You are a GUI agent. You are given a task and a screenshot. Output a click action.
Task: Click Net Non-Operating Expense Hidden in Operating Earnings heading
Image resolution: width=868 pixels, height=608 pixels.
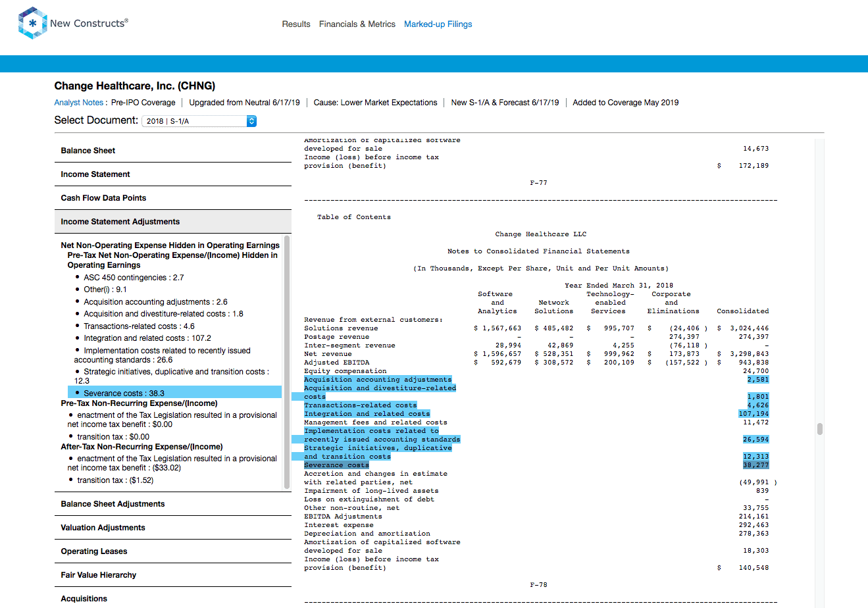[x=170, y=245]
